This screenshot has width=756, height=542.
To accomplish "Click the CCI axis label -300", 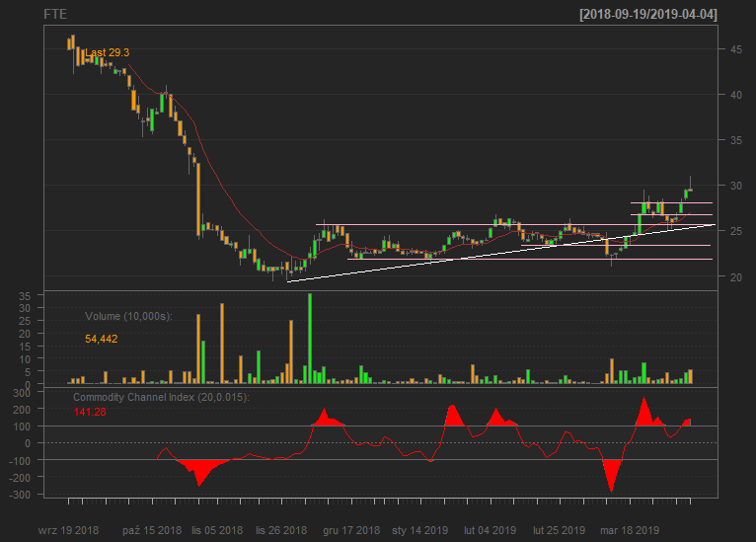I will pos(20,495).
